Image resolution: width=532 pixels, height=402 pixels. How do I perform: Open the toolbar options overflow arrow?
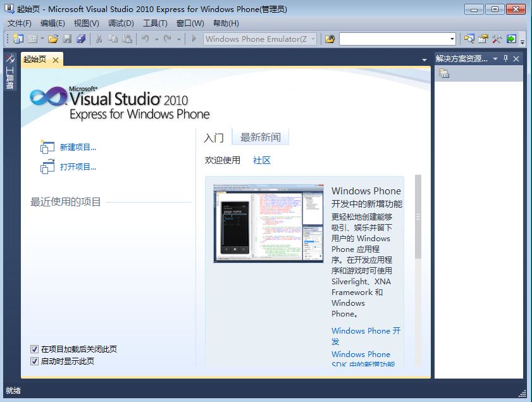523,42
